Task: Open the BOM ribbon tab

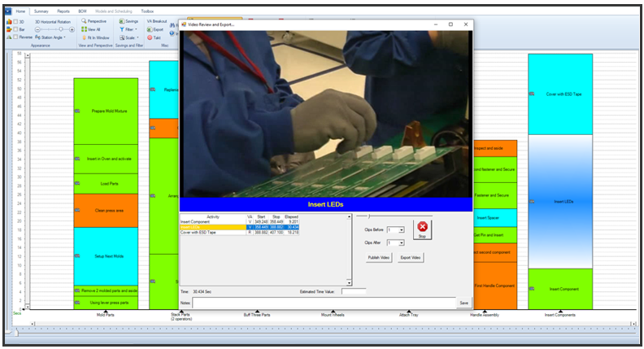Action: coord(82,11)
